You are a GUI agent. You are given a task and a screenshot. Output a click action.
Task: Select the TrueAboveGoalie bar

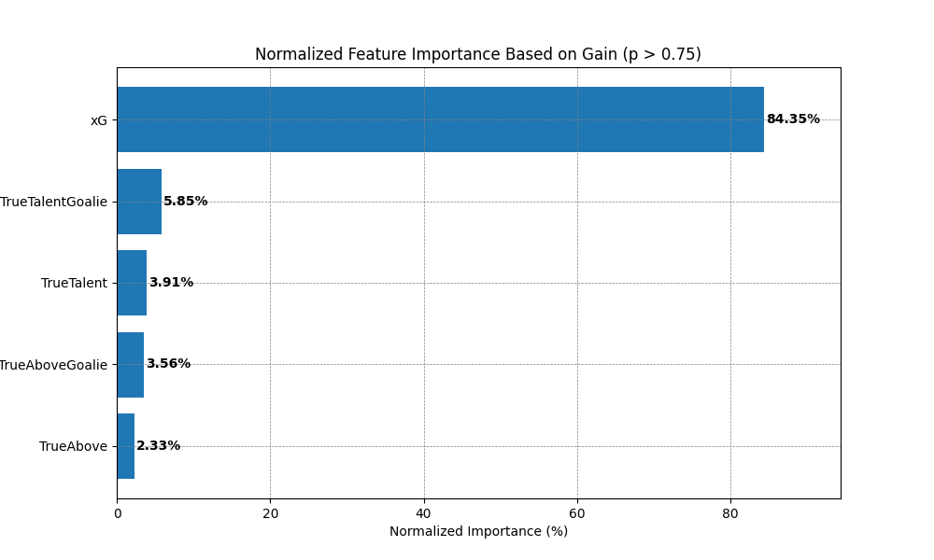pos(130,365)
